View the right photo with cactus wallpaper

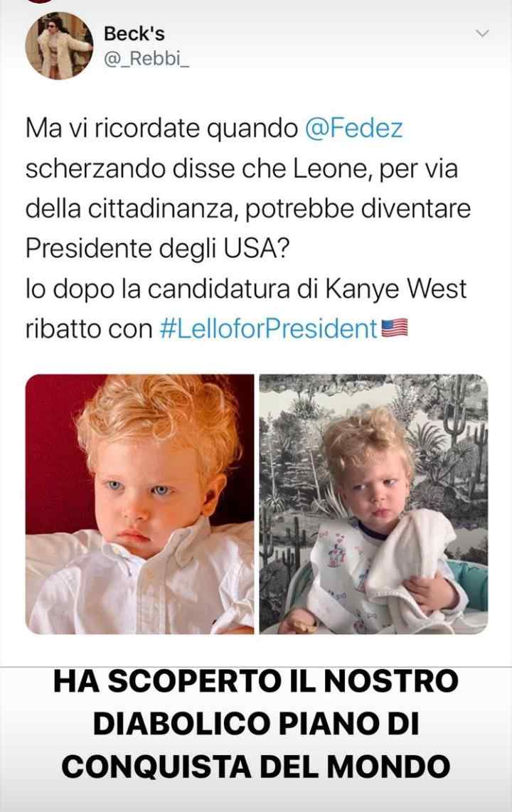[373, 504]
